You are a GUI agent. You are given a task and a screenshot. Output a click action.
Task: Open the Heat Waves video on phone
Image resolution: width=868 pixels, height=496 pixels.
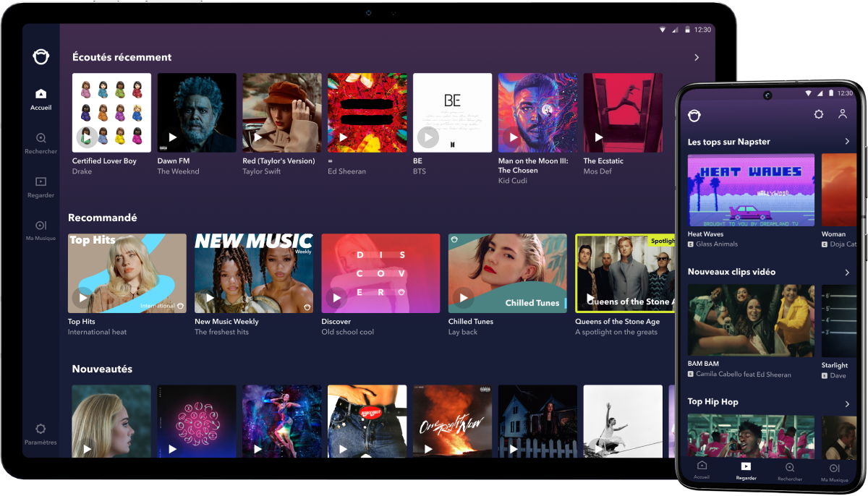click(751, 190)
